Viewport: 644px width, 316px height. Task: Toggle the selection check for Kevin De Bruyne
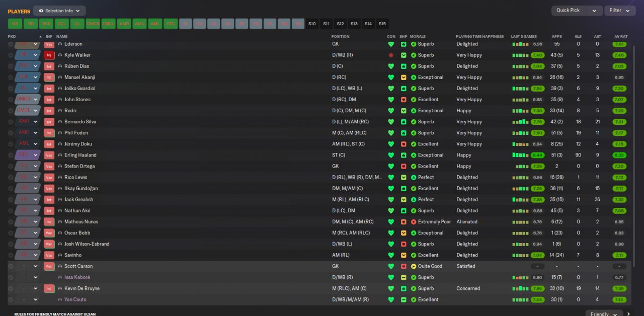[x=11, y=288]
